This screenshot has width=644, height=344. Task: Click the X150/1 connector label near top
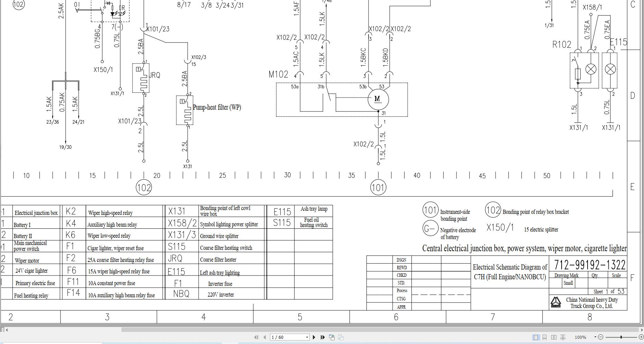point(103,70)
